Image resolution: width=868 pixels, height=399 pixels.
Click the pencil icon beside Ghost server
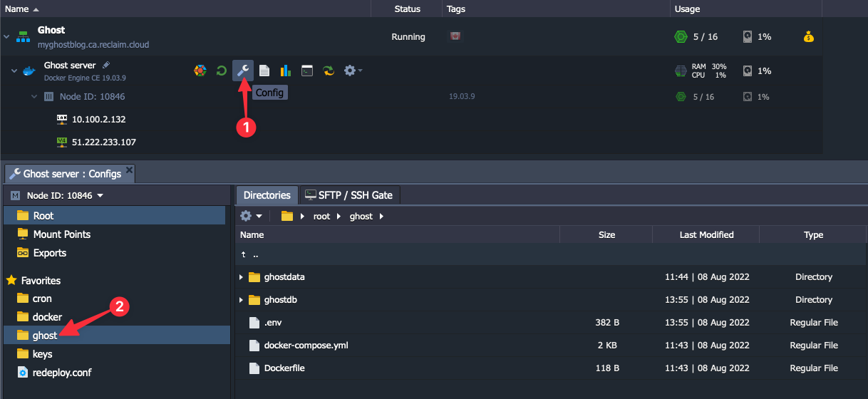tap(106, 65)
